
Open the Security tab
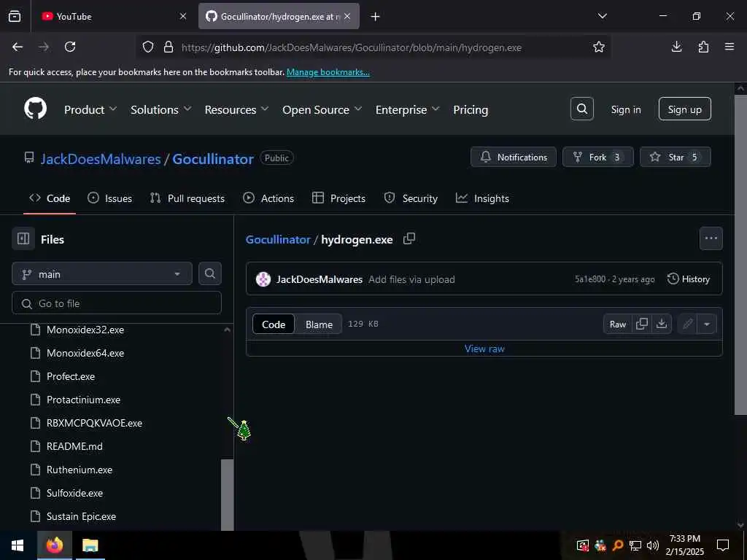pos(411,198)
